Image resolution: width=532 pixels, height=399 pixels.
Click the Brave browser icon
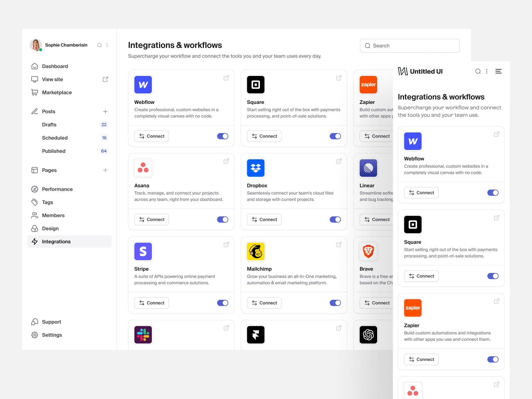tap(368, 251)
